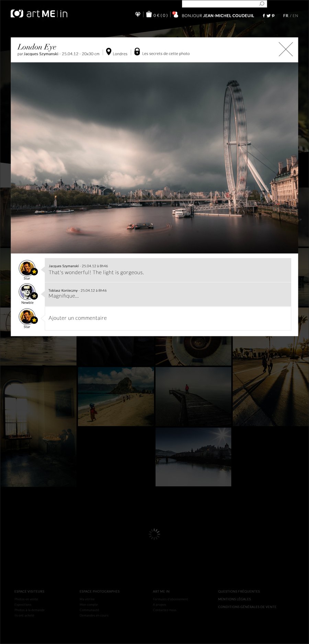Click the top search input field
The height and width of the screenshot is (644, 309).
(x=220, y=4)
